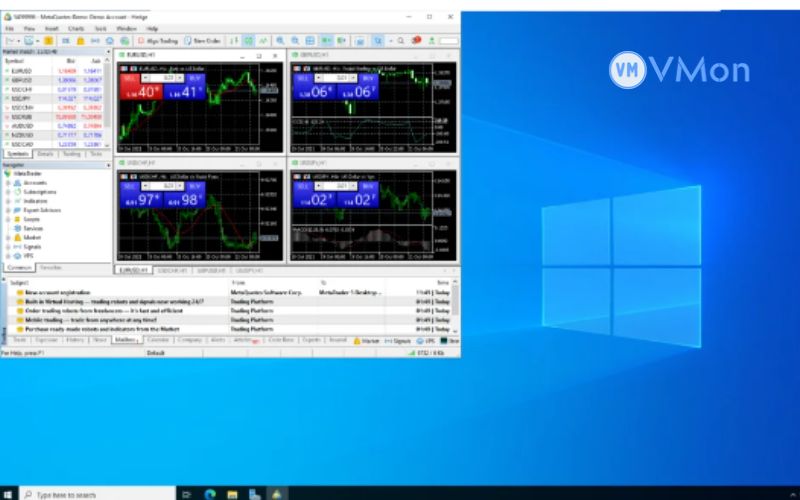Toggle the candlestick chart mode button
The image size is (800, 500).
click(x=248, y=41)
